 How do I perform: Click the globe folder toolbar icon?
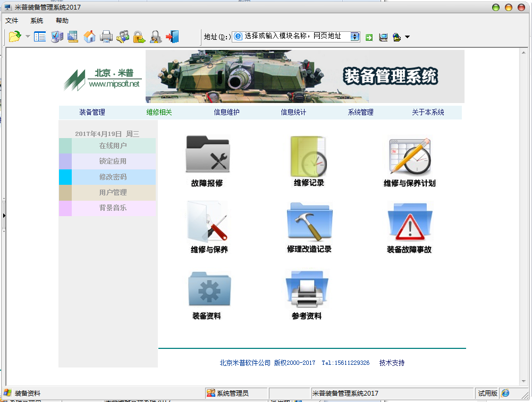(x=396, y=37)
